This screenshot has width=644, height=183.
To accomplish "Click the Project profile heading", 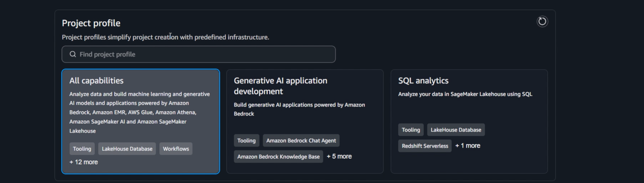I will tap(91, 23).
